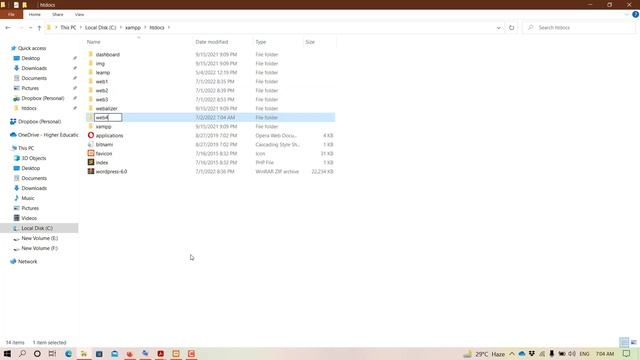Expand the chevron after htdocs breadcrumb
The image size is (640, 360).
pos(169,28)
